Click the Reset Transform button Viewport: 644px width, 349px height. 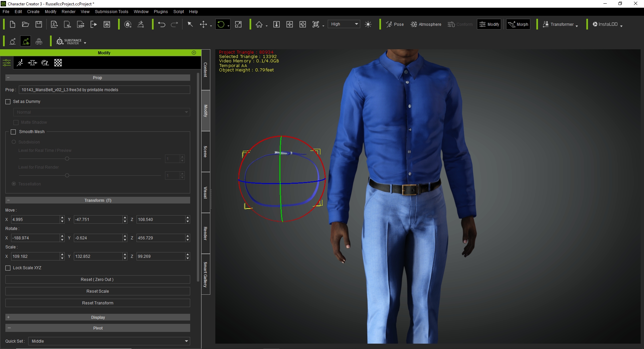click(98, 303)
